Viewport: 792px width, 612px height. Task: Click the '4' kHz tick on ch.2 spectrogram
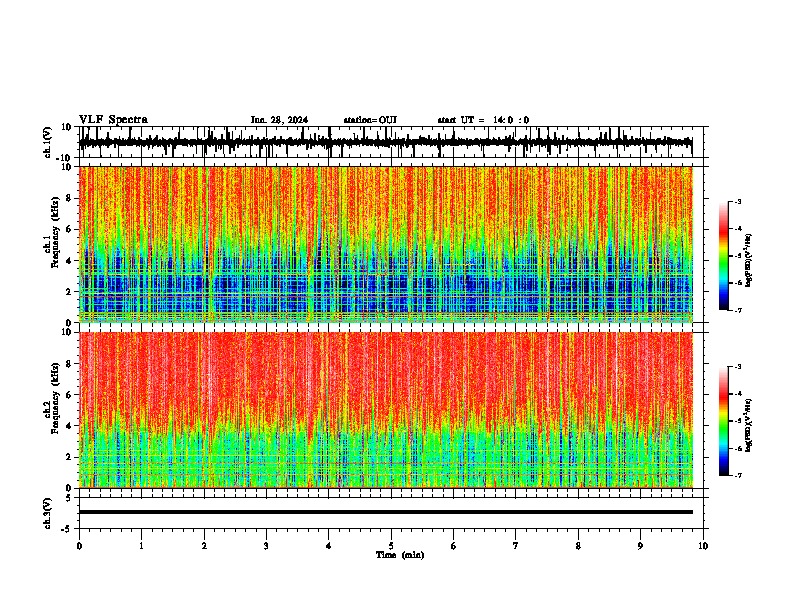tap(69, 426)
